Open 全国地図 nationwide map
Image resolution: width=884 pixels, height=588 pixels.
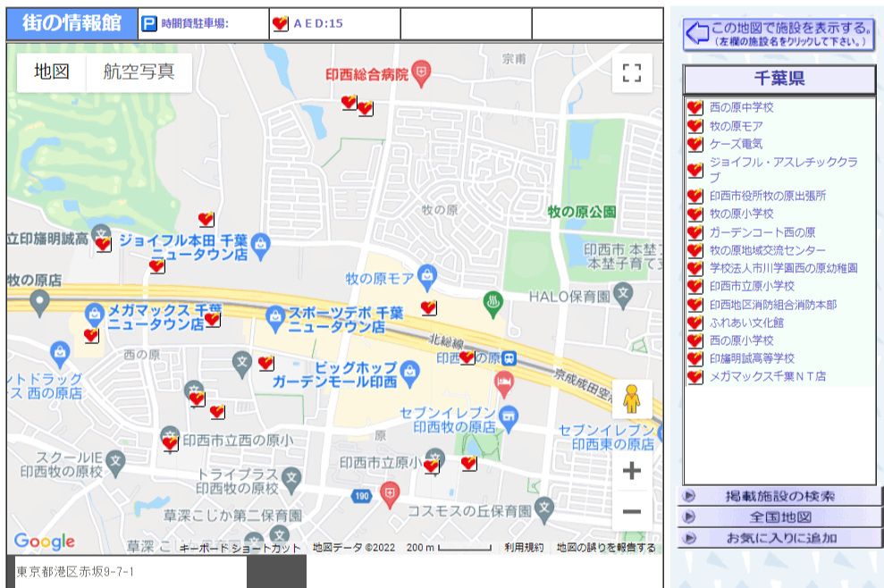click(779, 517)
